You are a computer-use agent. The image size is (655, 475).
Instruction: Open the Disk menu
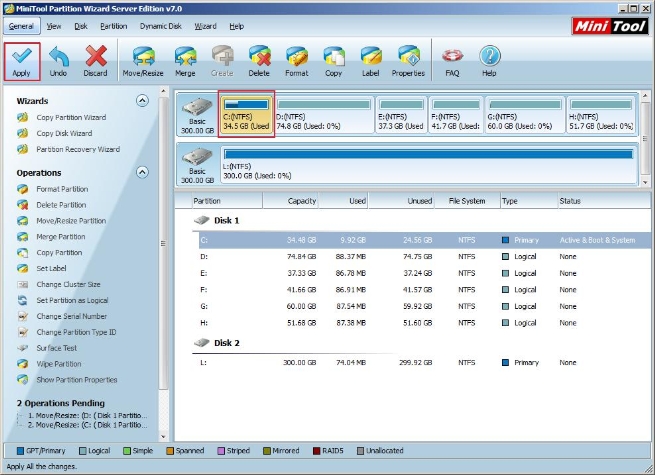point(81,26)
